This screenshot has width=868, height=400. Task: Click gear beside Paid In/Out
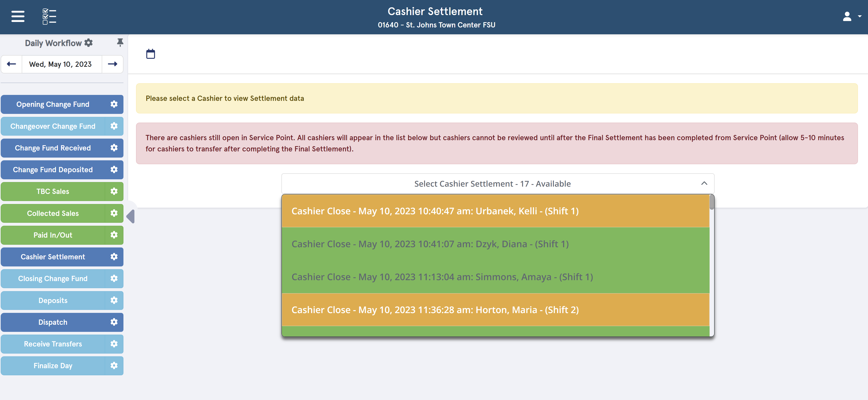click(114, 235)
